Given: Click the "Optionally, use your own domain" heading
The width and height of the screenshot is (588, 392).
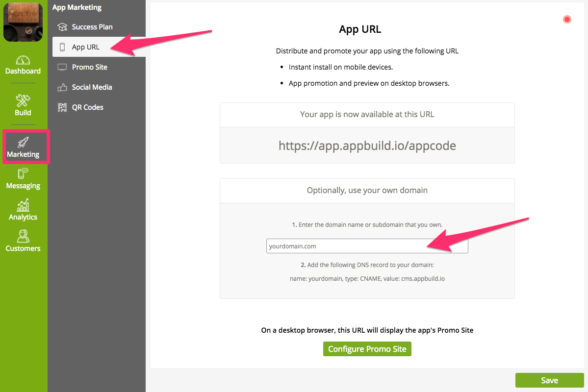Looking at the screenshot, I should (x=367, y=190).
